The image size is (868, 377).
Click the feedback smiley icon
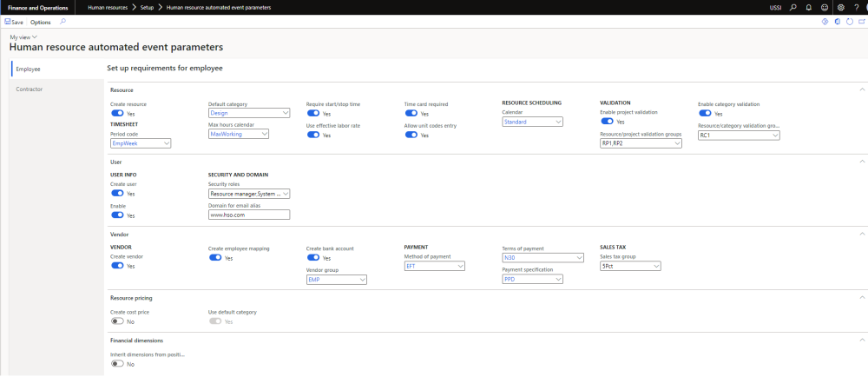pos(825,7)
